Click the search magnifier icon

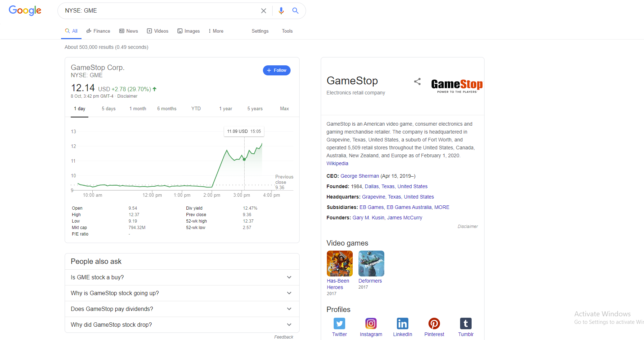coord(295,11)
